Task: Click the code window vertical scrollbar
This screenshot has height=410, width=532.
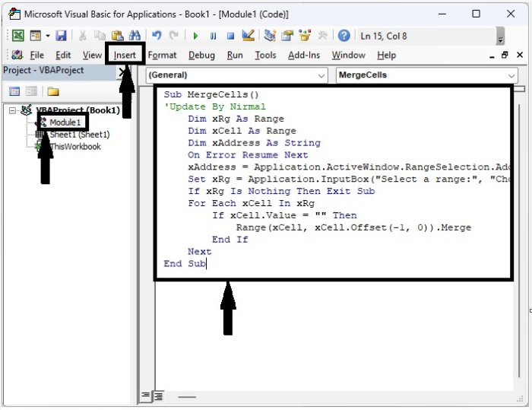Action: 519,241
